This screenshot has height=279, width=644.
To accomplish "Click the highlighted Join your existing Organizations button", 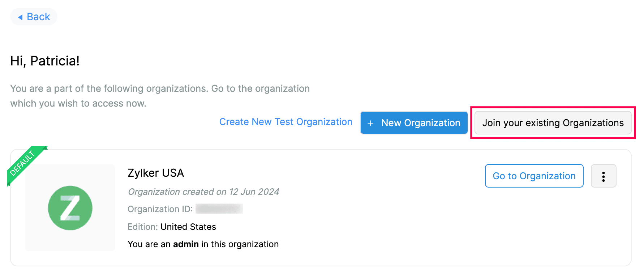I will point(552,123).
